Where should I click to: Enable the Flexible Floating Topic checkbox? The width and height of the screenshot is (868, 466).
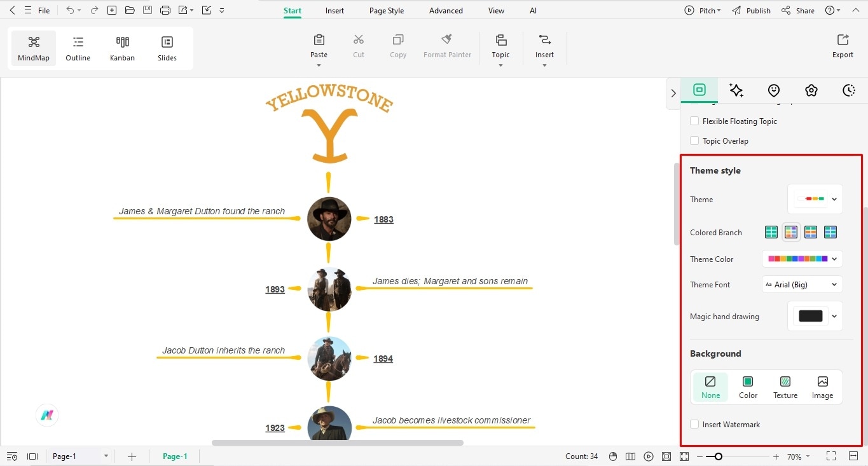[x=694, y=121]
